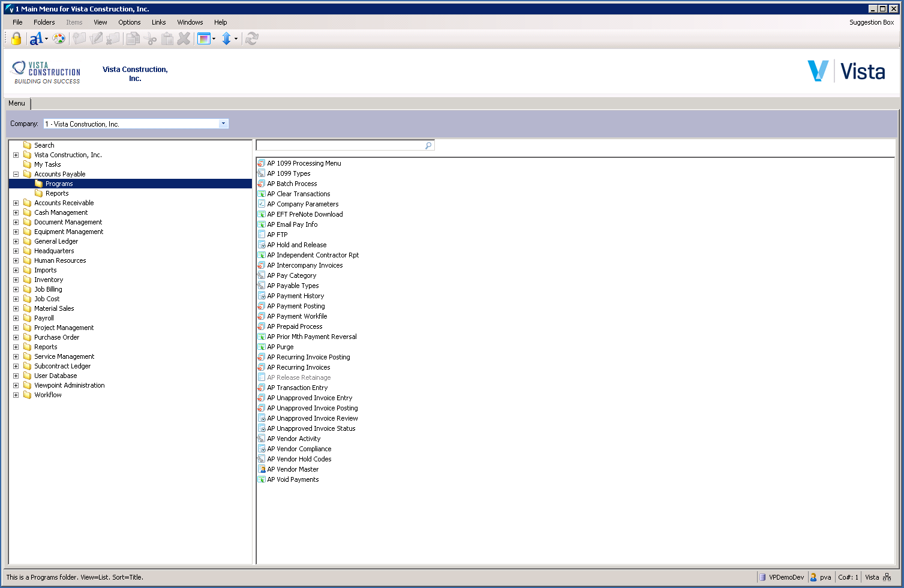Viewport: 904px width, 588px height.
Task: Open AP Transaction Entry program
Action: pyautogui.click(x=298, y=388)
